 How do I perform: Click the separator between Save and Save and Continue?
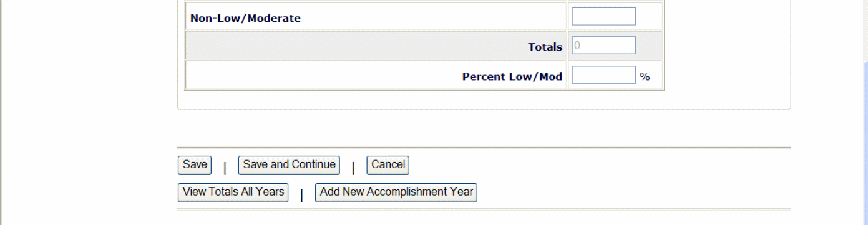pyautogui.click(x=225, y=167)
